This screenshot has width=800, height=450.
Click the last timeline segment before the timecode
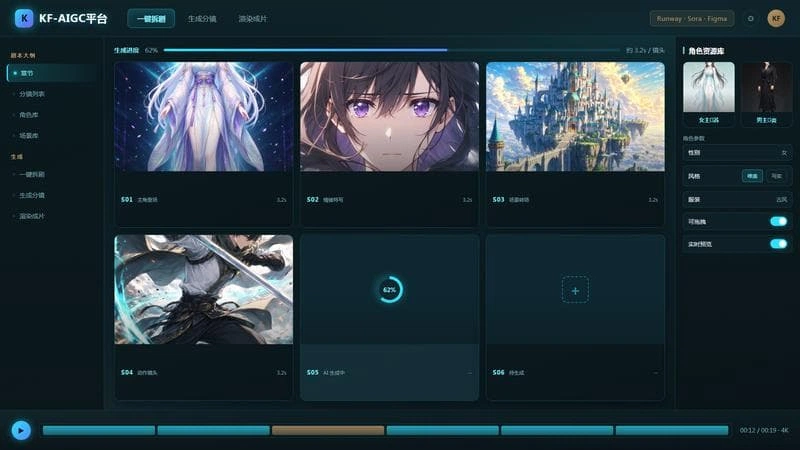671,430
